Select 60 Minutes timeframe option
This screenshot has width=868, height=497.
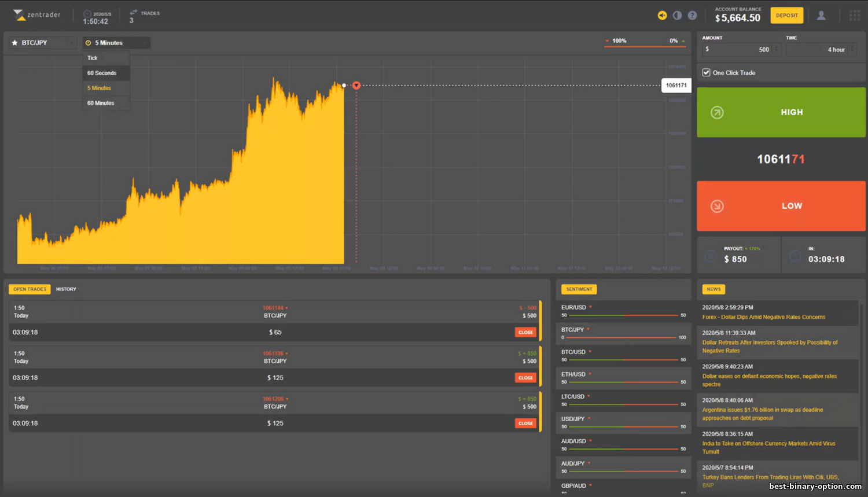point(106,103)
